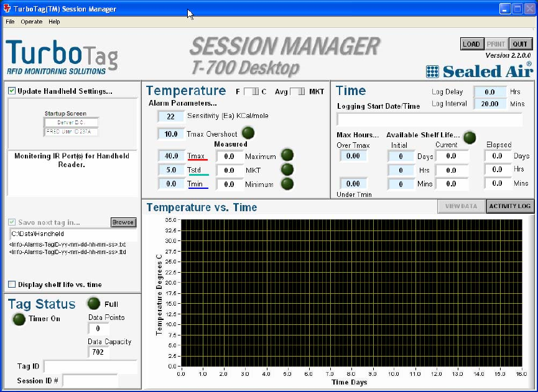Viewport: 538px width, 392px height.
Task: Click the Data Points value field
Action: (x=98, y=329)
